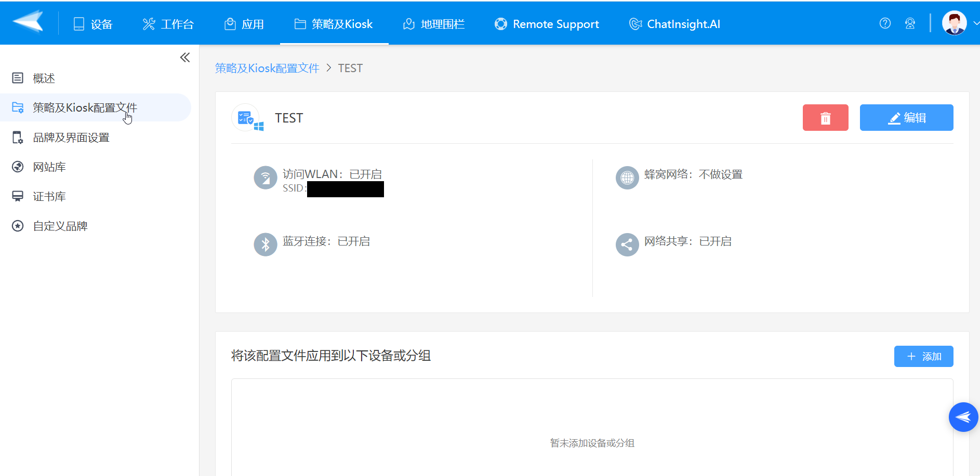
Task: Open the 地理围栏 menu
Action: pos(434,24)
